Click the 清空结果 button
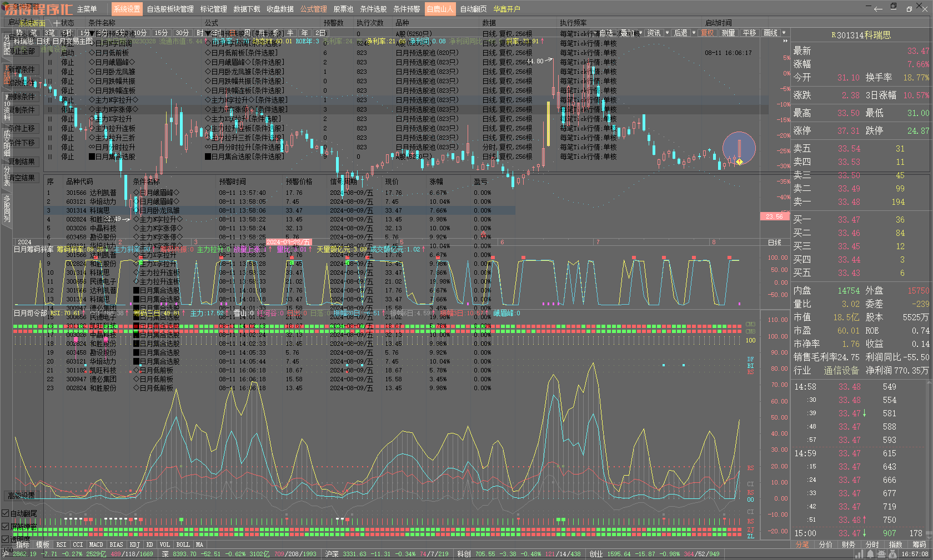933x560 pixels. click(21, 178)
